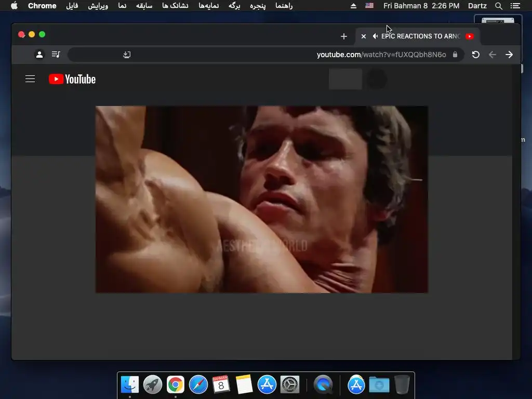Image resolution: width=532 pixels, height=399 pixels.
Task: Open Spotlight search magnifier
Action: [x=498, y=6]
